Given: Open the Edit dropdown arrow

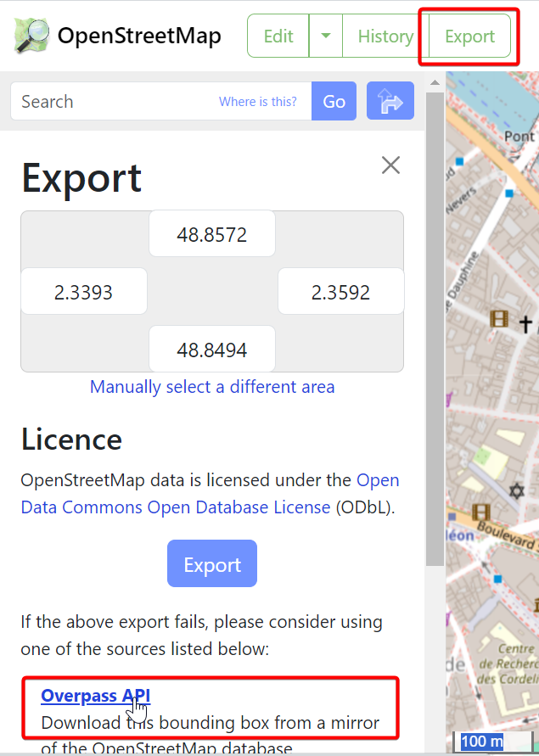Looking at the screenshot, I should 326,36.
